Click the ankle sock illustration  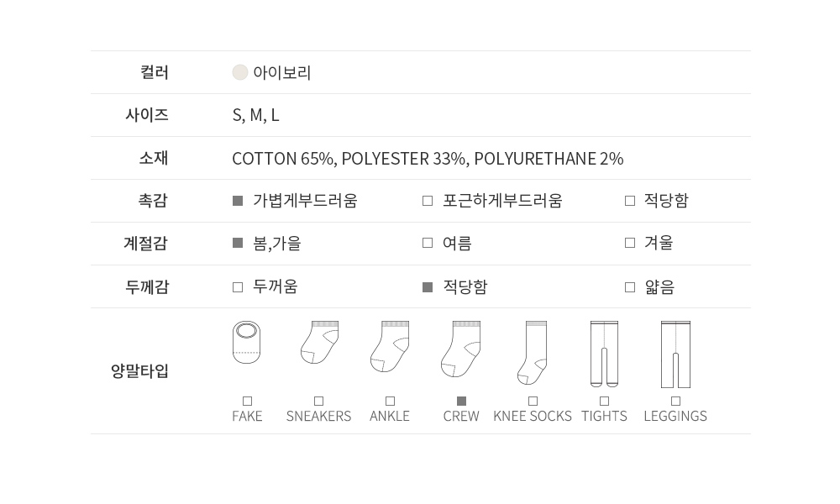tap(390, 346)
